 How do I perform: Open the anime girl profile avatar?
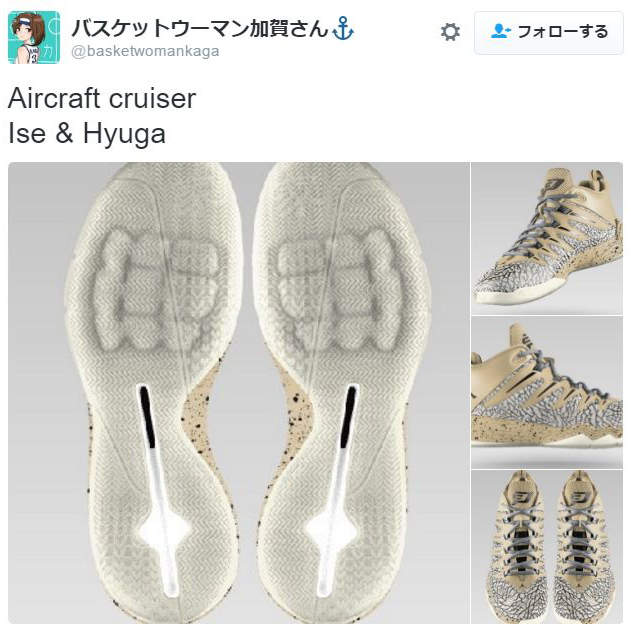click(34, 37)
